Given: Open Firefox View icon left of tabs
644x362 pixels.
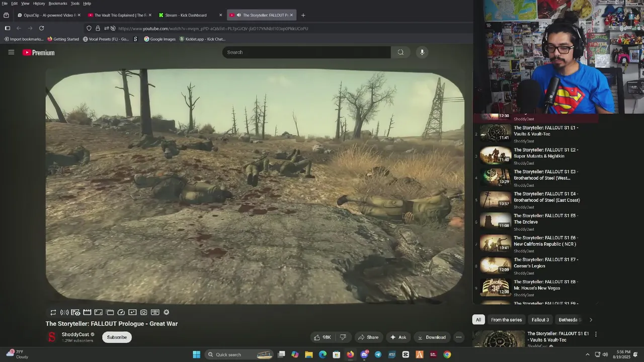Looking at the screenshot, I should coord(6,15).
